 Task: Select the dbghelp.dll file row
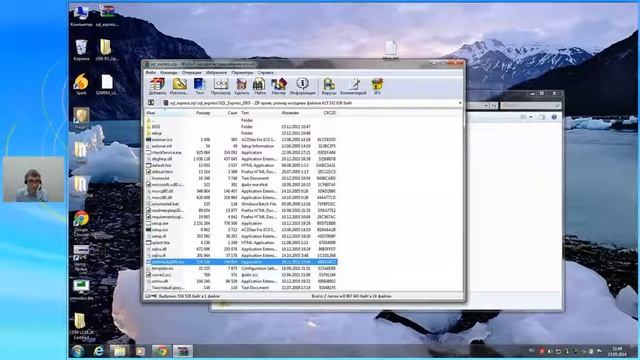(x=241, y=159)
